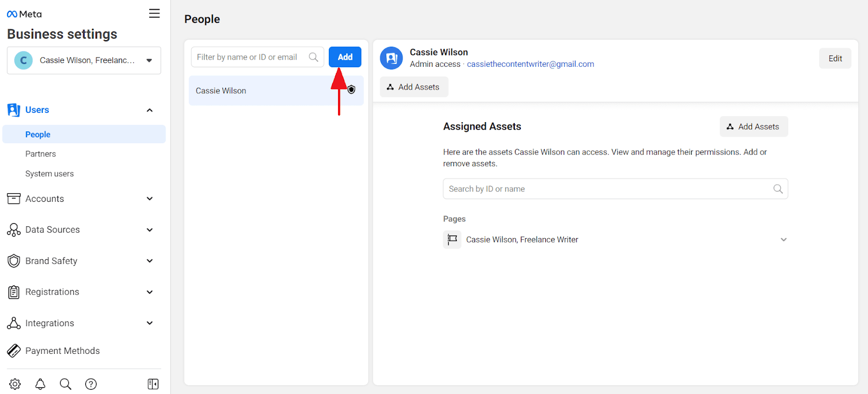Click the Integrations label
868x394 pixels.
[x=50, y=323]
